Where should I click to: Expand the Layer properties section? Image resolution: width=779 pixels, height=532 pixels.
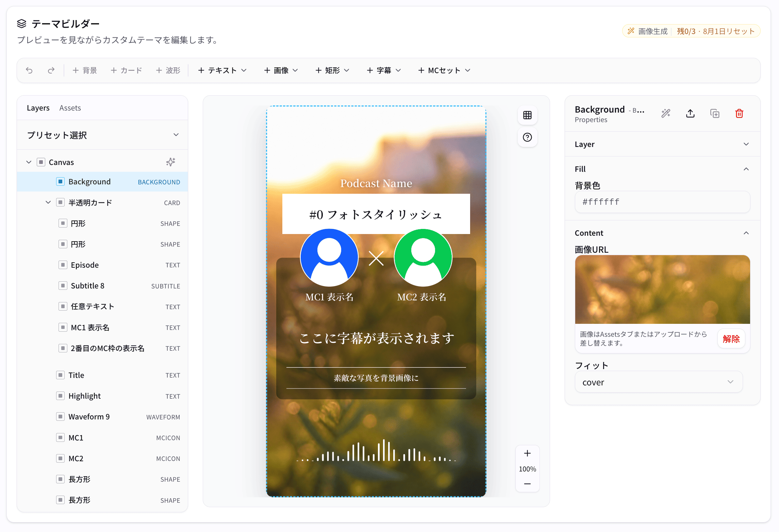pyautogui.click(x=662, y=144)
